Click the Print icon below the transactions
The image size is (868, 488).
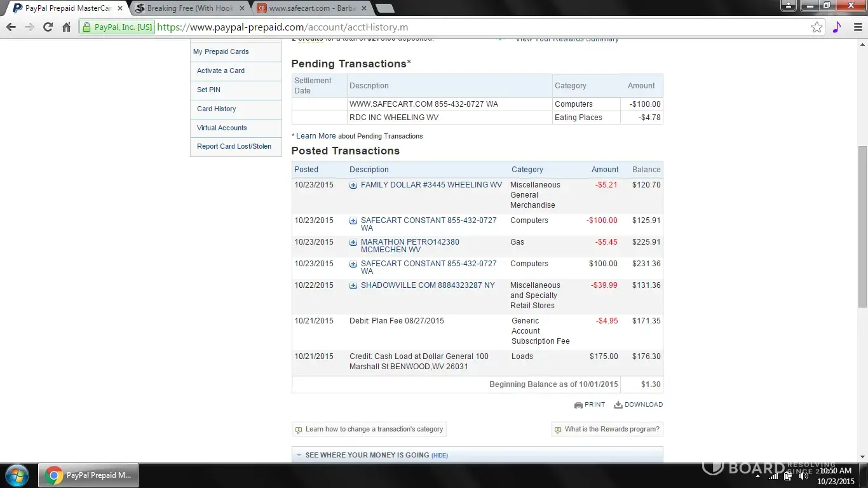pyautogui.click(x=590, y=405)
